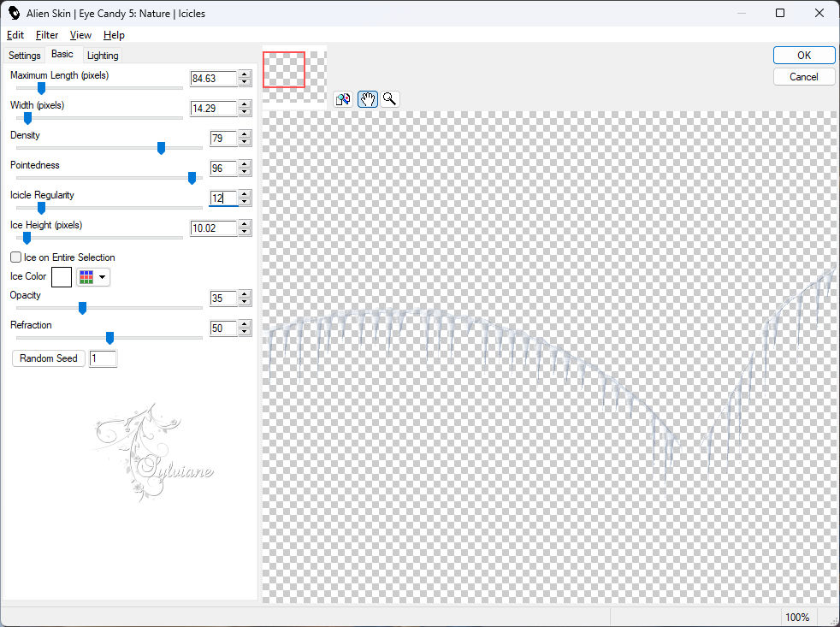Switch to the Settings tab

pos(25,56)
